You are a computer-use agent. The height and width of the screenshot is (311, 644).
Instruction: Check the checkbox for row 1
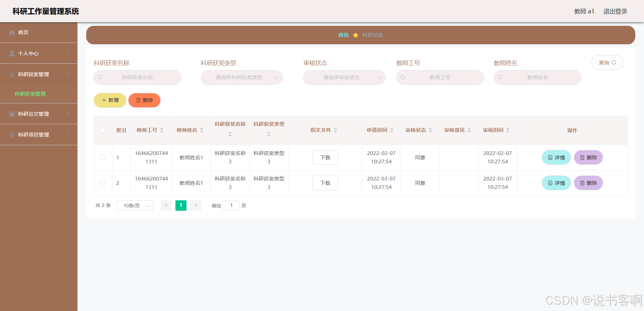(x=103, y=157)
